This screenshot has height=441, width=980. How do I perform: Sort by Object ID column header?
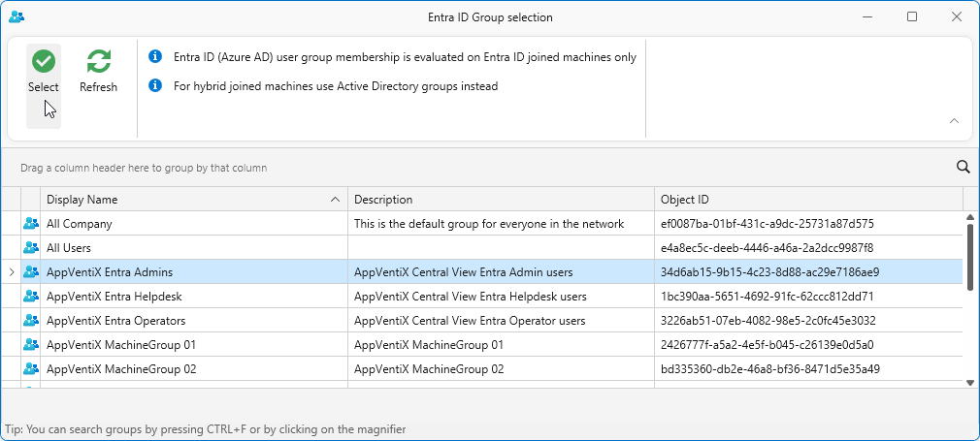[x=809, y=200]
